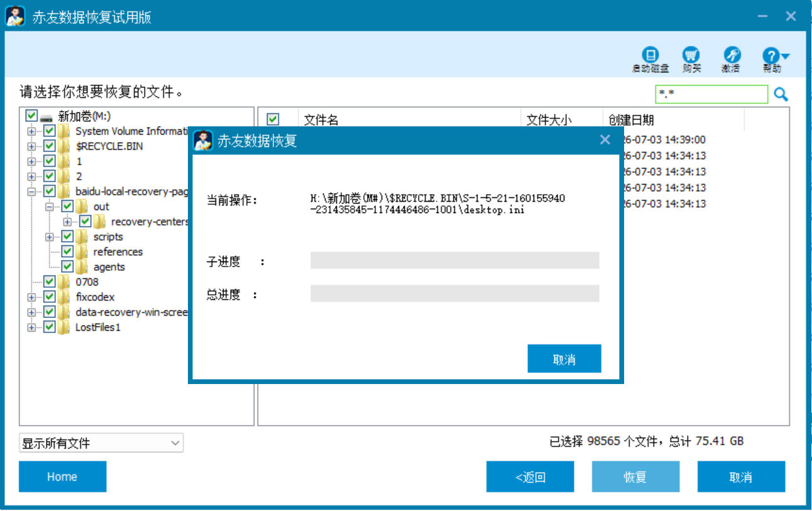The width and height of the screenshot is (812, 511).
Task: Click the search magnifier icon
Action: tap(781, 94)
